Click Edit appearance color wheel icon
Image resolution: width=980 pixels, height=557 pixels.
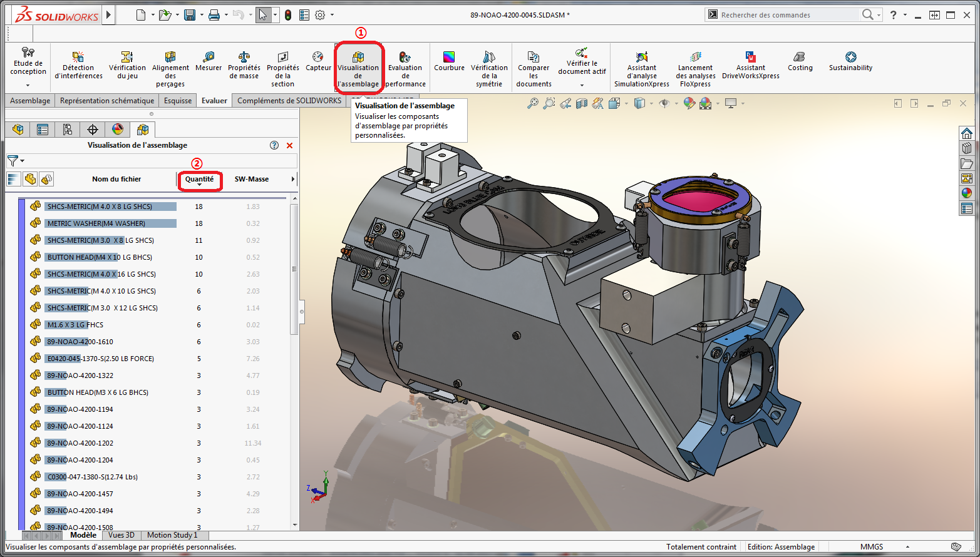click(x=689, y=103)
